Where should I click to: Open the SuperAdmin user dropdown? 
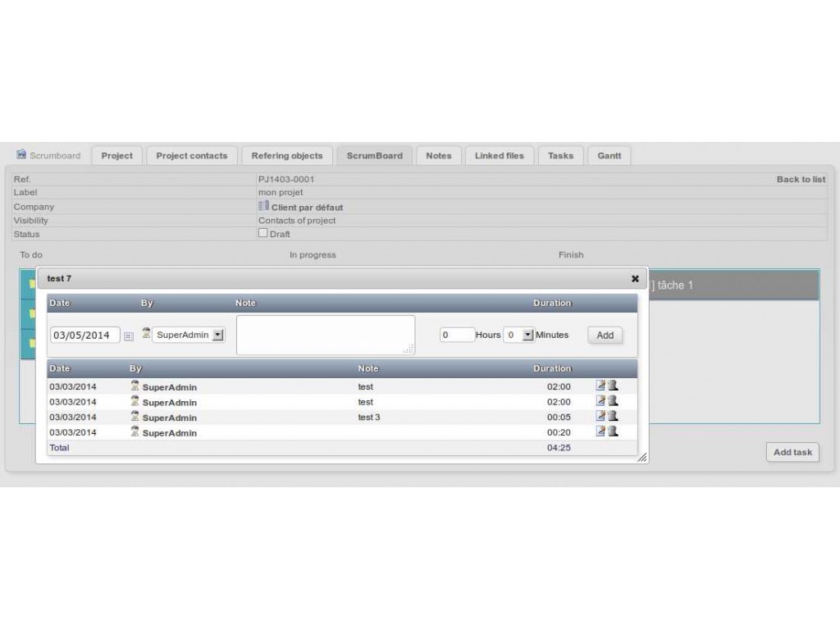[189, 335]
